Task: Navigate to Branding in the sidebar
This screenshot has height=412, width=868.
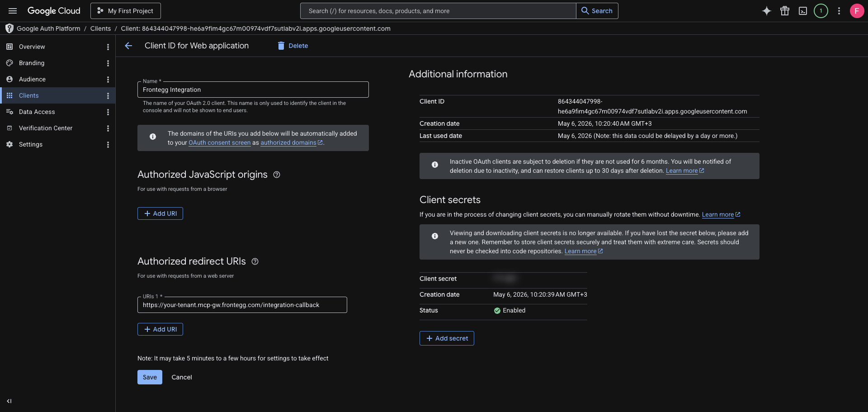Action: [x=57, y=63]
